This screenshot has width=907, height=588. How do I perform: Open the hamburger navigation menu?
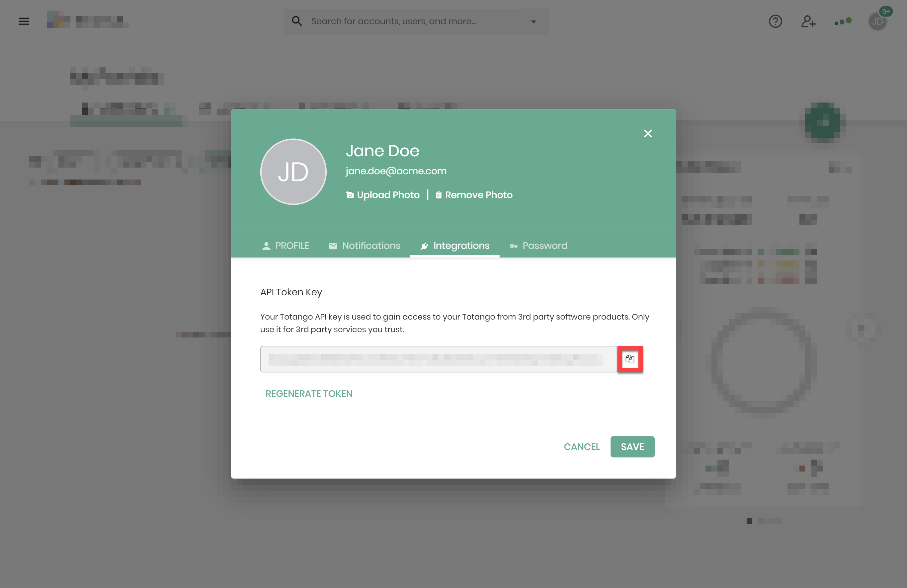[24, 21]
